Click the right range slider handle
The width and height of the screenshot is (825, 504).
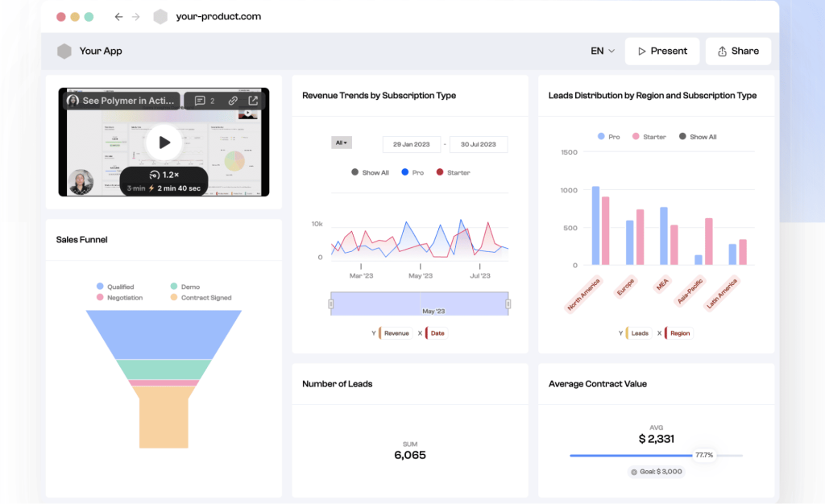(x=508, y=304)
